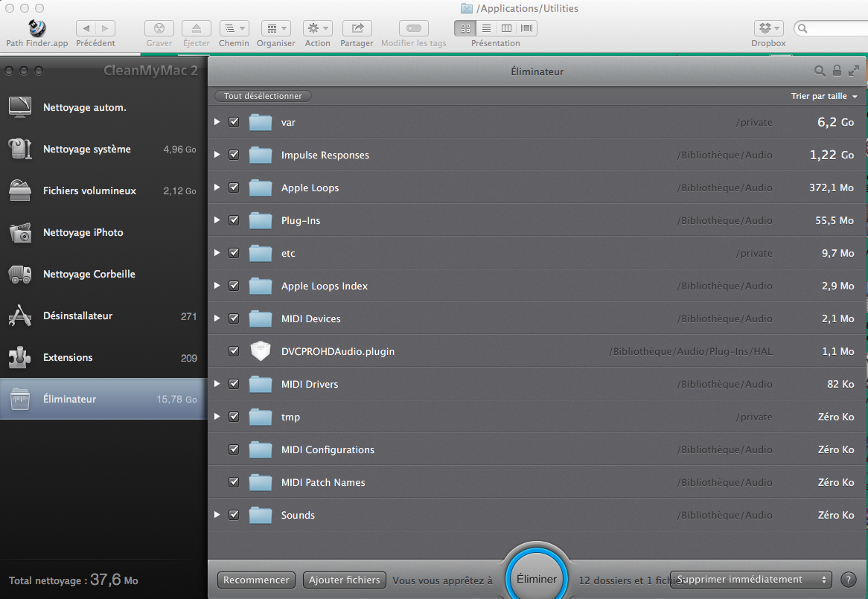Open the Trier par taille dropdown
The image size is (868, 599).
click(x=824, y=97)
